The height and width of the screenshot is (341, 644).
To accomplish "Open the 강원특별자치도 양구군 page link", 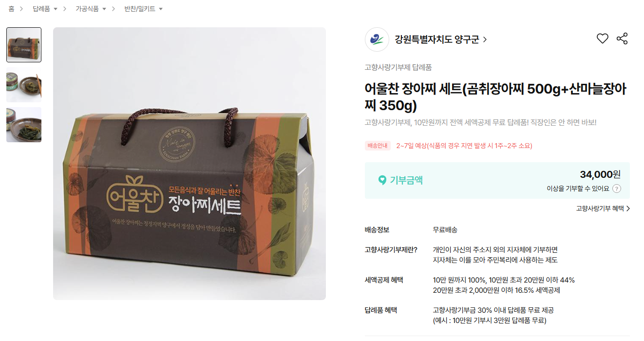I will (437, 39).
